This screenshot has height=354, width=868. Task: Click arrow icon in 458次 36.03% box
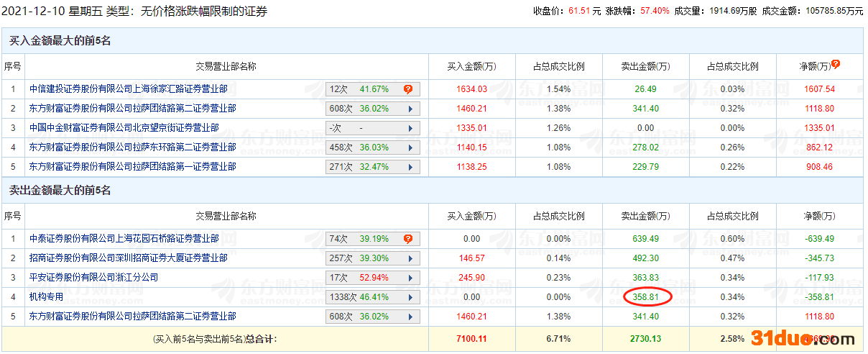[x=410, y=147]
